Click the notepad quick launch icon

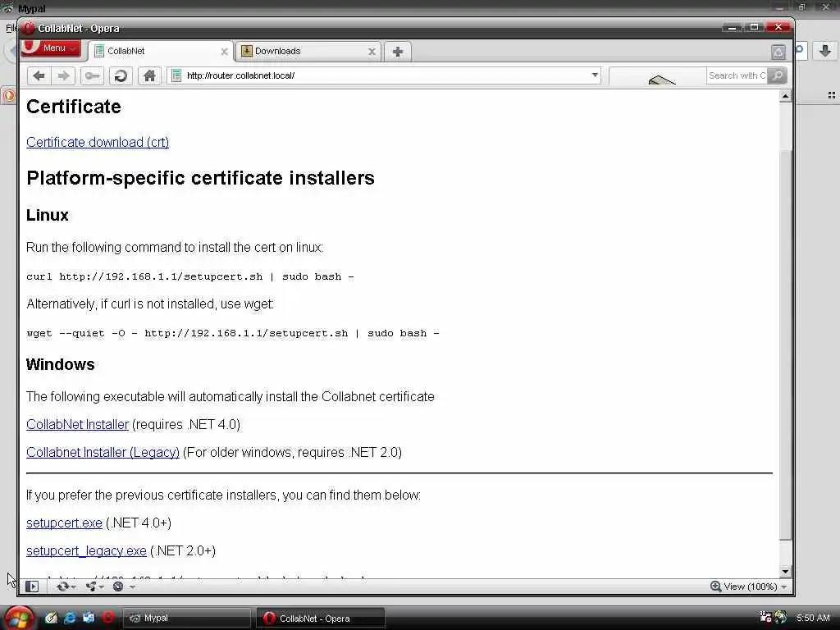tap(51, 618)
